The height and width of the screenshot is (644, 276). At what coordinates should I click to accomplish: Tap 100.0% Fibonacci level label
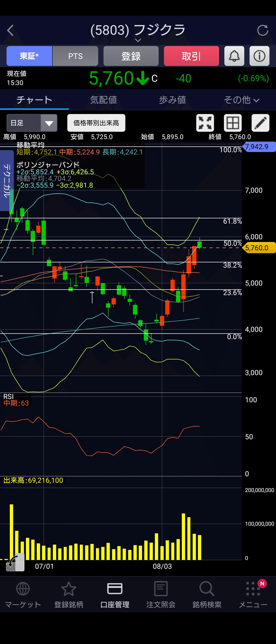point(231,150)
